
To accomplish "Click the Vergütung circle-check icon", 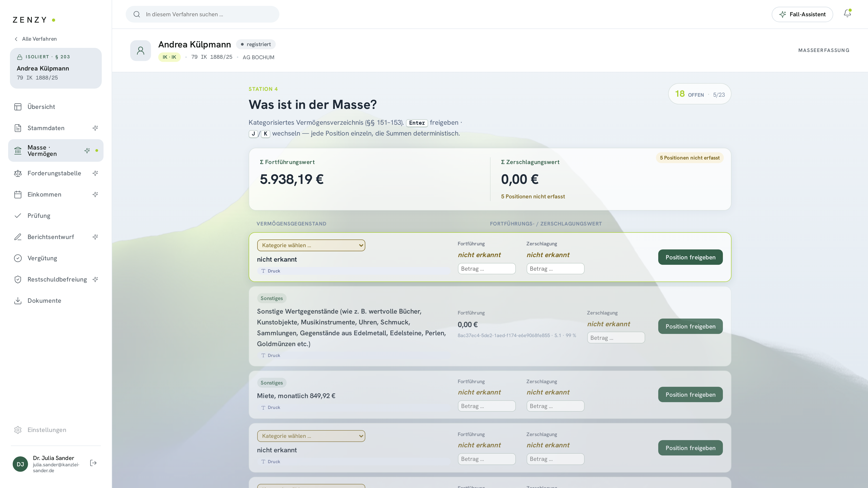I will pos(18,258).
